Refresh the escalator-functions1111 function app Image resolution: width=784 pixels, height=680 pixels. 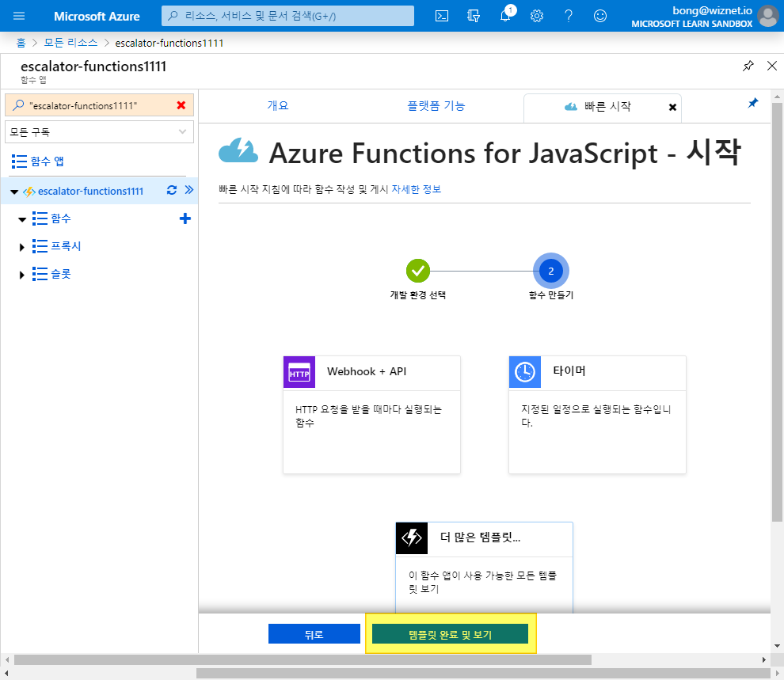click(x=172, y=190)
